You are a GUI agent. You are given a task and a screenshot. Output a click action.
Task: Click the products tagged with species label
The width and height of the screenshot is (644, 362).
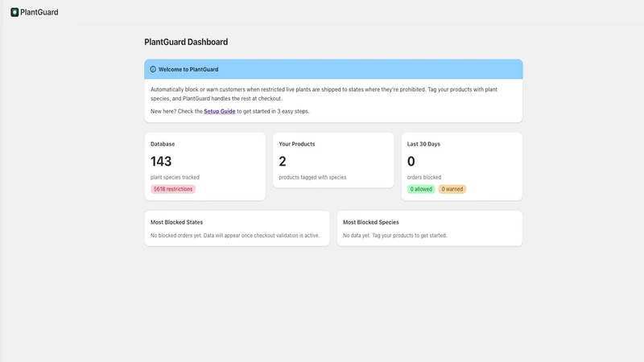[312, 177]
